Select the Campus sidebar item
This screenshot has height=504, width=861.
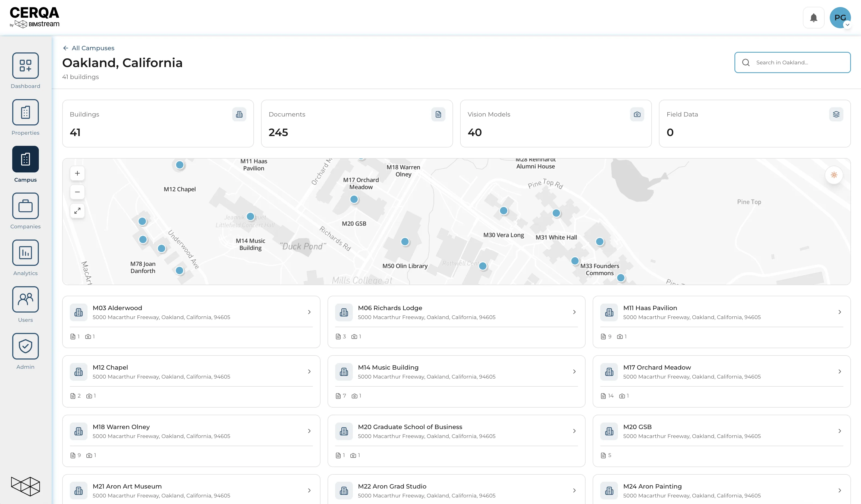25,159
